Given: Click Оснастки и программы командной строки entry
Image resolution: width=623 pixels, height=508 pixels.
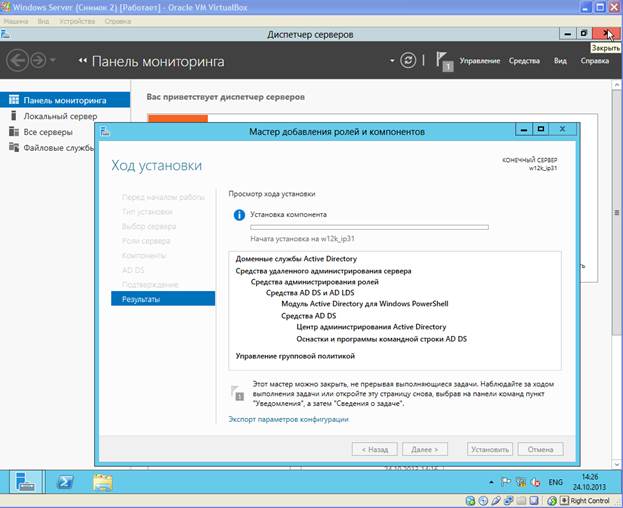Looking at the screenshot, I should pos(381,339).
